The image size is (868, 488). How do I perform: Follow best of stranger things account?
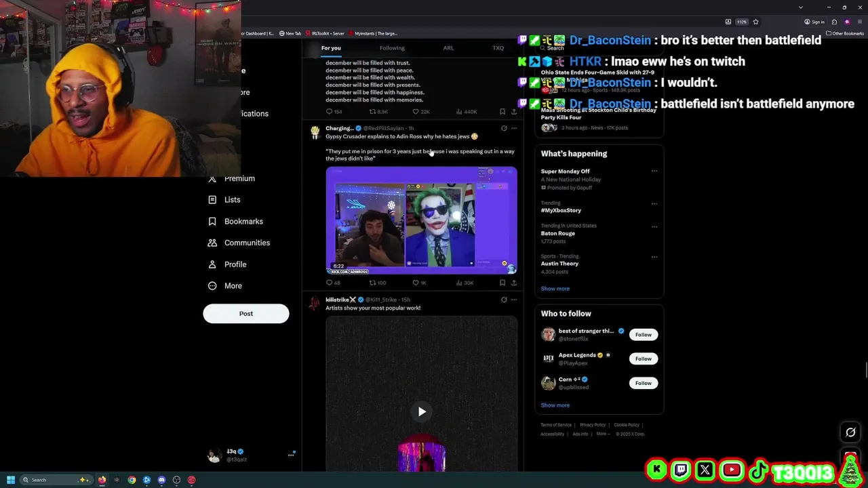pyautogui.click(x=643, y=334)
